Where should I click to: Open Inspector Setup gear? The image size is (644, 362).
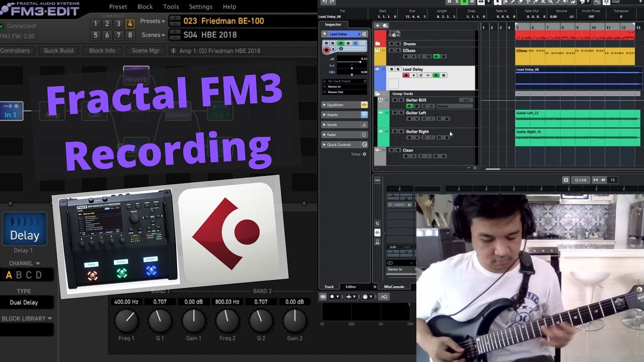point(364,154)
